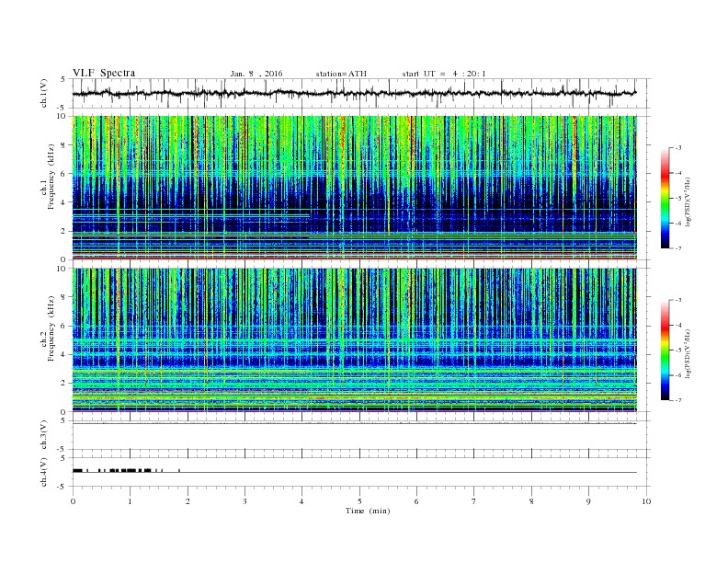Click the "-7" tick on ch.2 color bar
Viewport: 728px width, 563px height.
point(678,400)
